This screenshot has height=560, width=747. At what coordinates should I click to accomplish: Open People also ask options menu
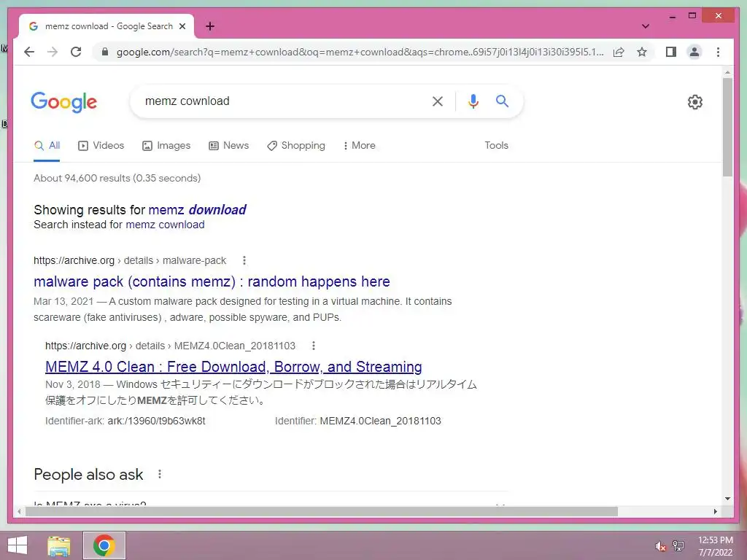click(160, 474)
